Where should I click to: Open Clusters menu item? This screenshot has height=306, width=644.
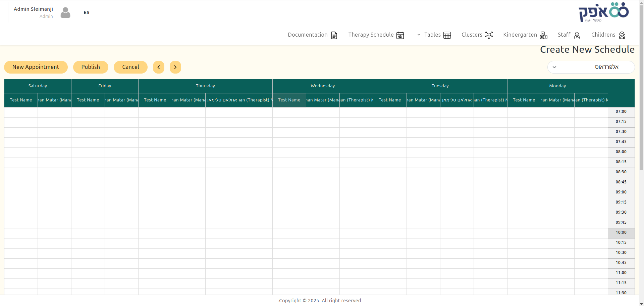(477, 35)
